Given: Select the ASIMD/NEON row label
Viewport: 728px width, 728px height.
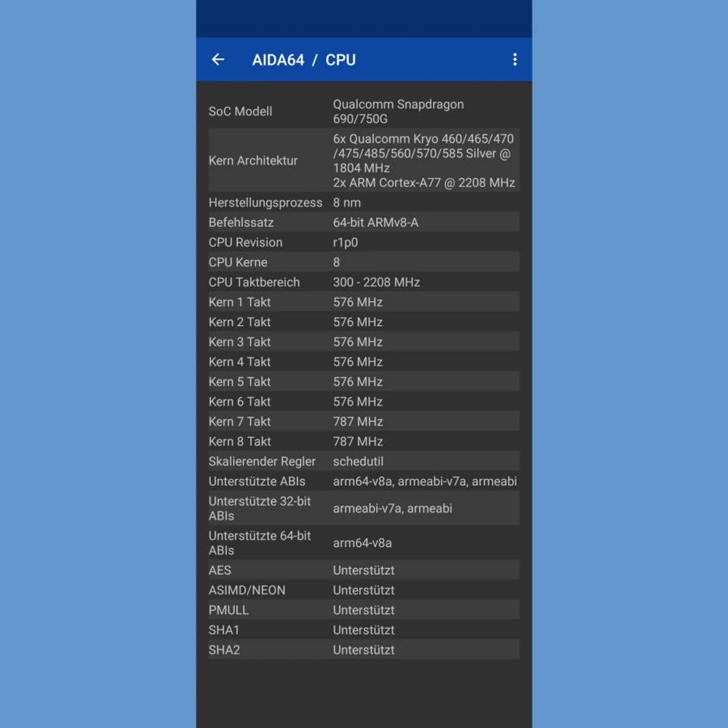Looking at the screenshot, I should tap(247, 590).
